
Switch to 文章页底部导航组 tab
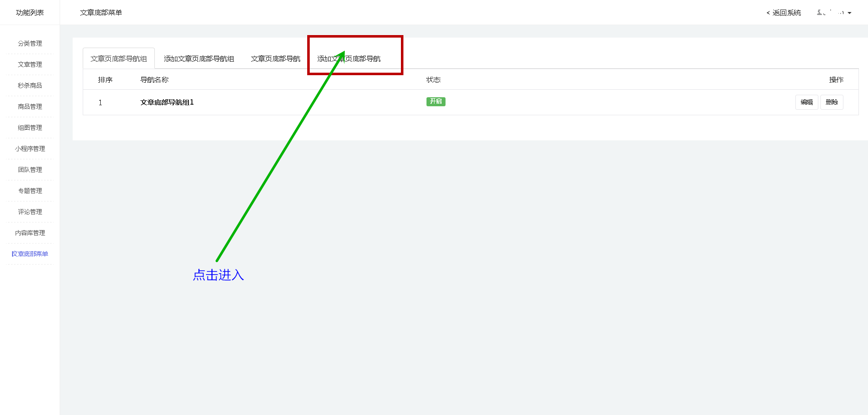point(119,59)
